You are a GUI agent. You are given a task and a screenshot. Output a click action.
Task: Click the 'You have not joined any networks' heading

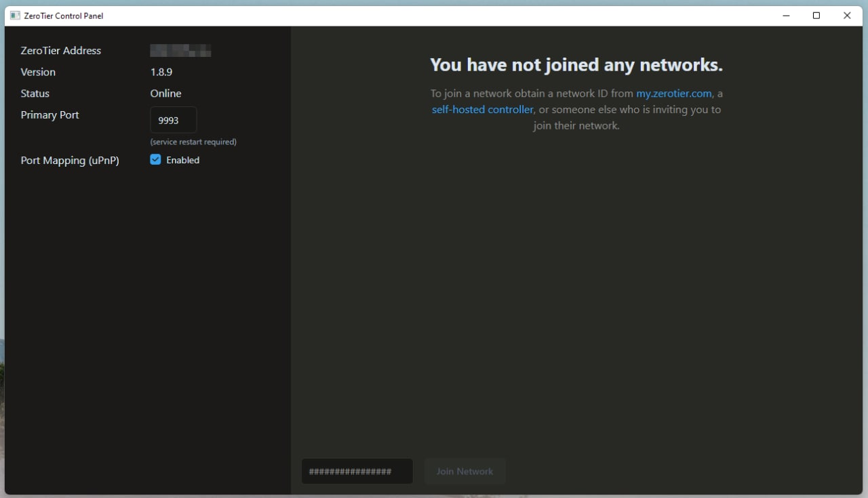pos(576,65)
